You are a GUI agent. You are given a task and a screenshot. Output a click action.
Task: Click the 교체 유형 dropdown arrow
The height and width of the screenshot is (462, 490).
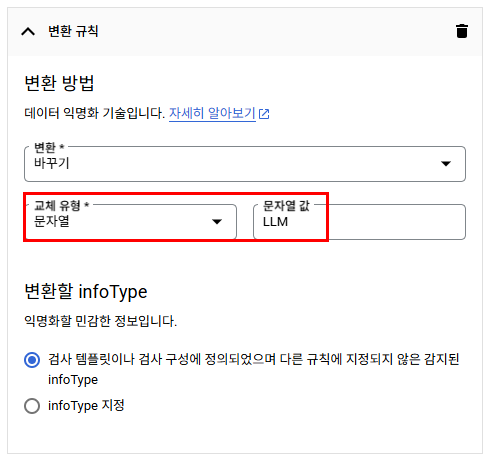tap(217, 222)
